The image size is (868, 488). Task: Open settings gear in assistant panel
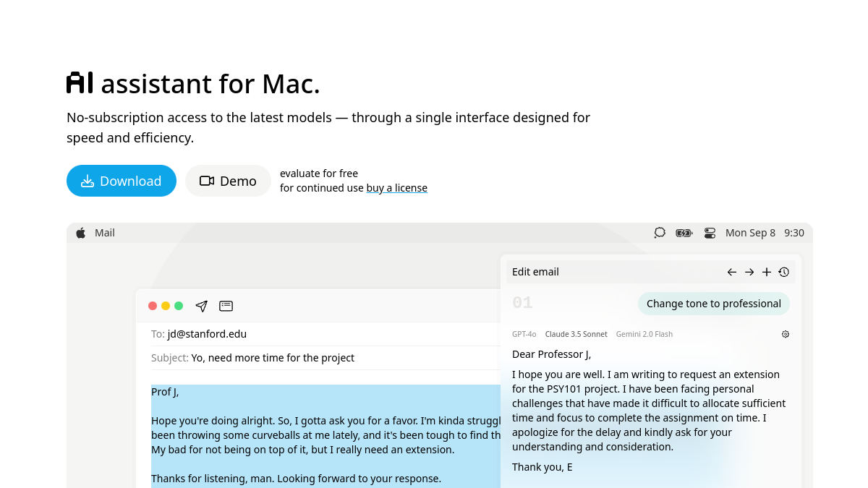pos(786,334)
